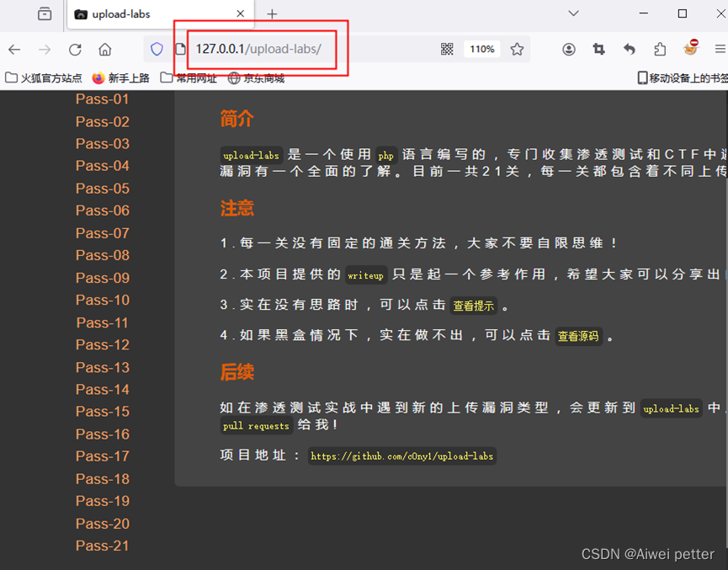
Task: Bookmark this page with the star
Action: point(517,49)
